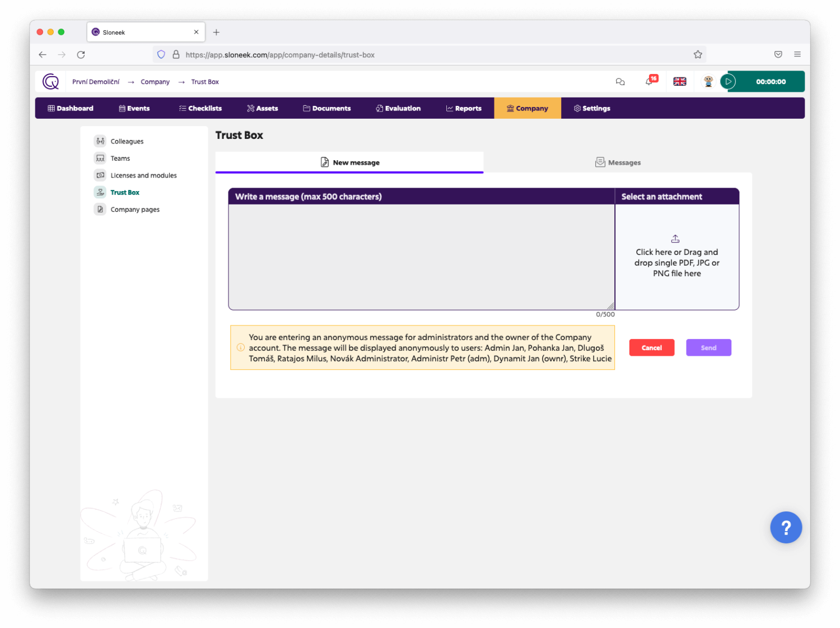Open the Firefox hamburger menu
The image size is (840, 628).
click(797, 54)
